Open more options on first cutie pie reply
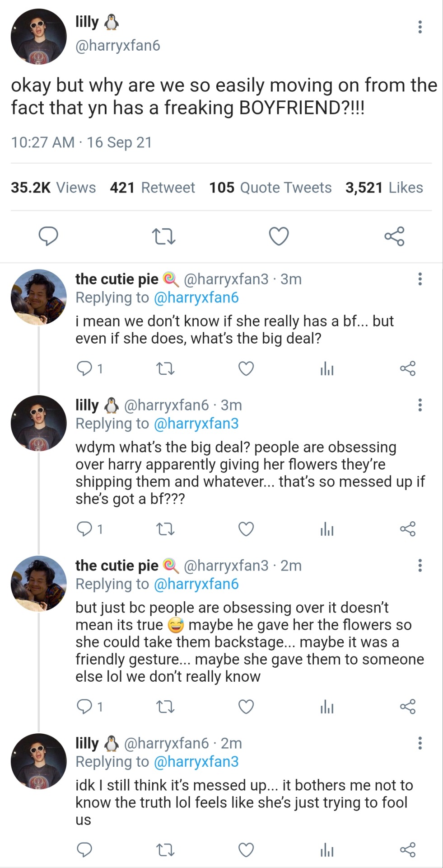Viewport: 443px width, 868px height. click(420, 279)
